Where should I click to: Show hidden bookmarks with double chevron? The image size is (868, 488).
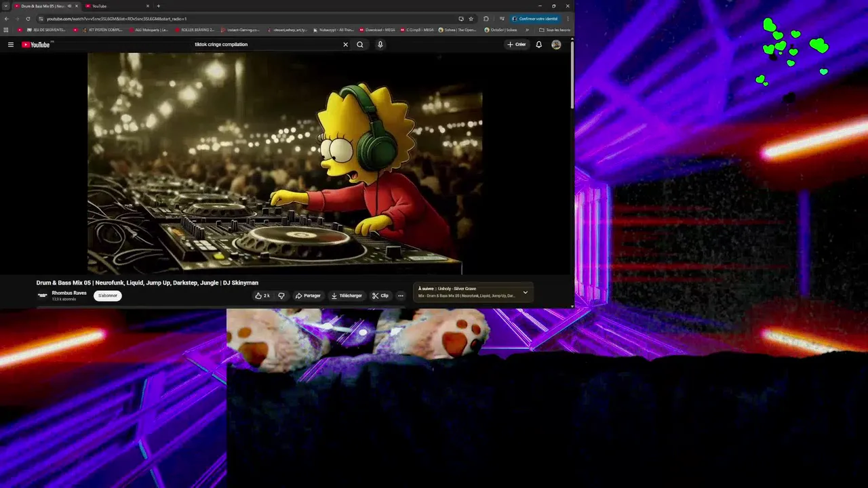tap(527, 30)
